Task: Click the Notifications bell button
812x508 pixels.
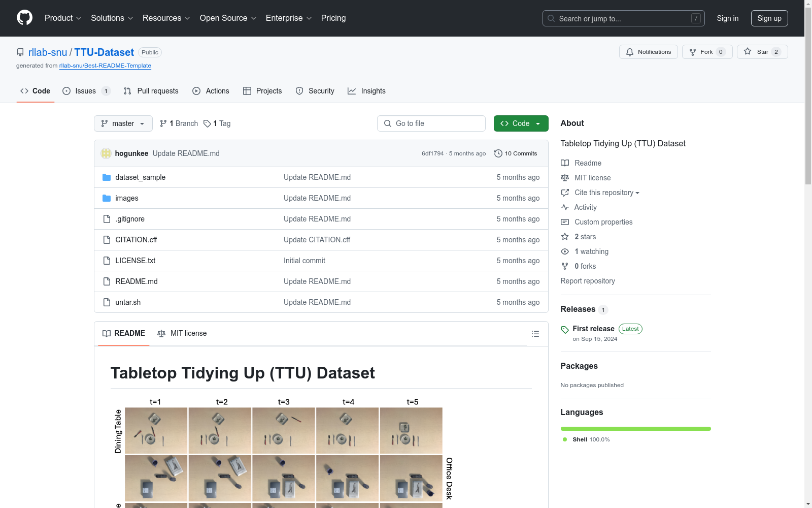Action: pyautogui.click(x=648, y=52)
